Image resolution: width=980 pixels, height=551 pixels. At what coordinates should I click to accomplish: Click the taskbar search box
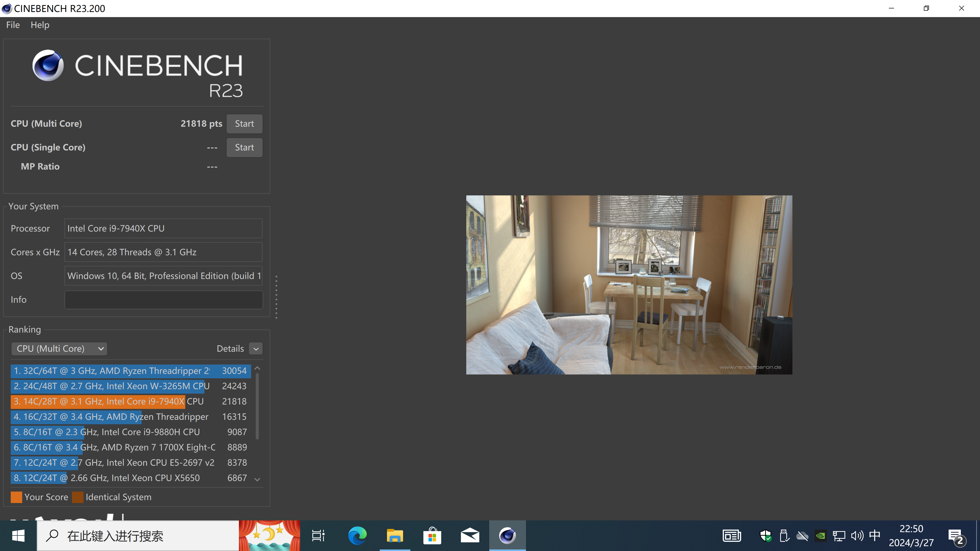pos(138,536)
